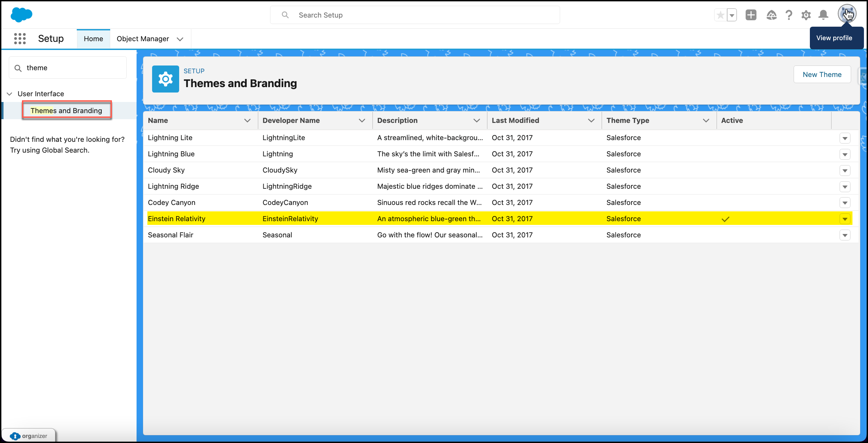Open row actions for Einstein Relativity

click(845, 219)
